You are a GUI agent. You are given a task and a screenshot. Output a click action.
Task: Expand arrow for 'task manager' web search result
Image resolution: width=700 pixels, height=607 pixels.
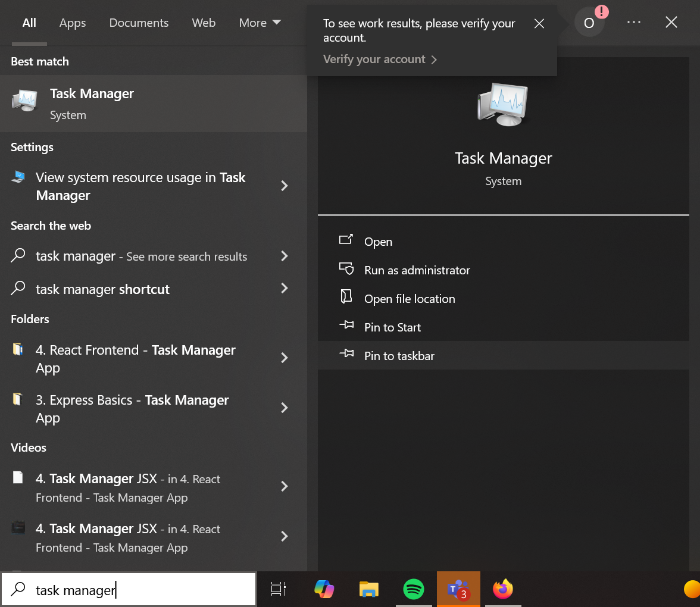pos(285,256)
